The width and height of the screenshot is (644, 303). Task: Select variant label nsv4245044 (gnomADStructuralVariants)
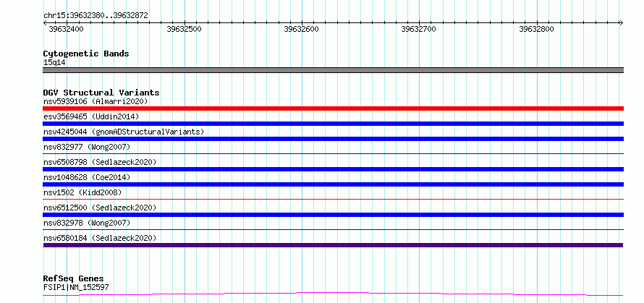[x=124, y=132]
